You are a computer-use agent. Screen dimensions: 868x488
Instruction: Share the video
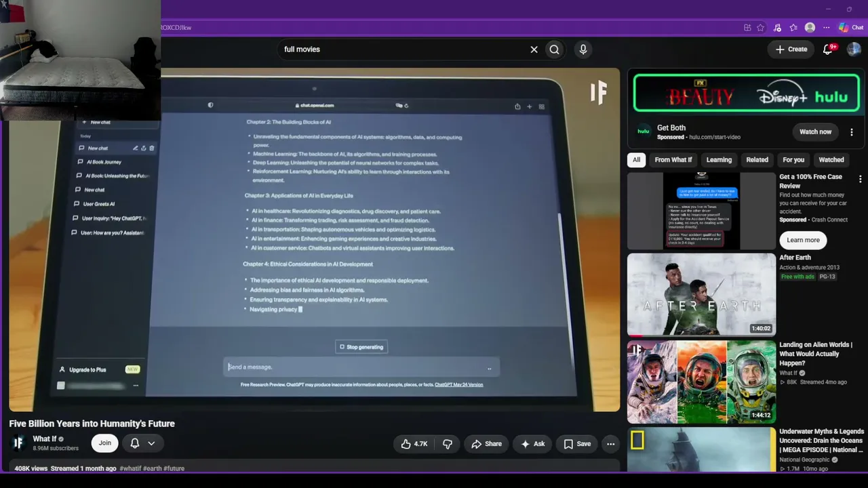[486, 444]
